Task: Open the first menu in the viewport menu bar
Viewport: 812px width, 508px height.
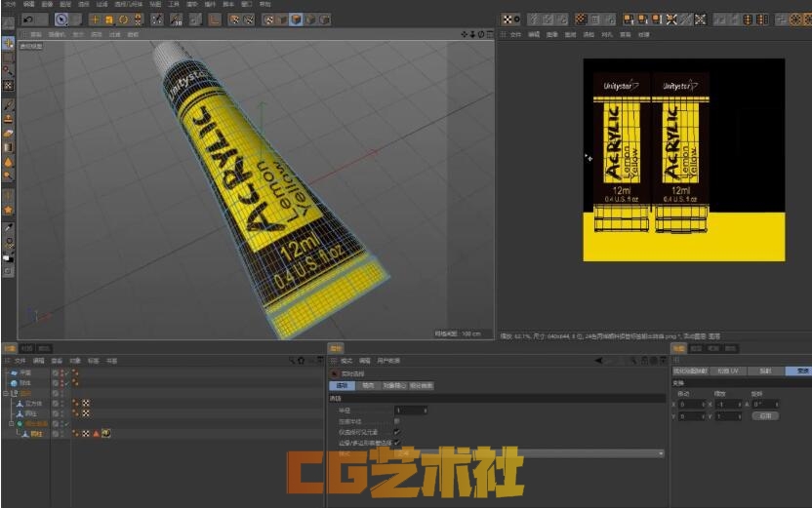Action: [x=36, y=35]
